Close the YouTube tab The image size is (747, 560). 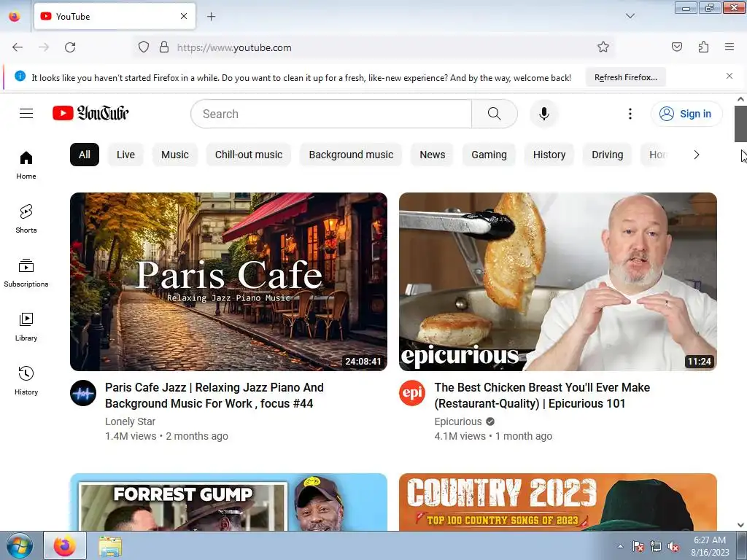(x=183, y=16)
